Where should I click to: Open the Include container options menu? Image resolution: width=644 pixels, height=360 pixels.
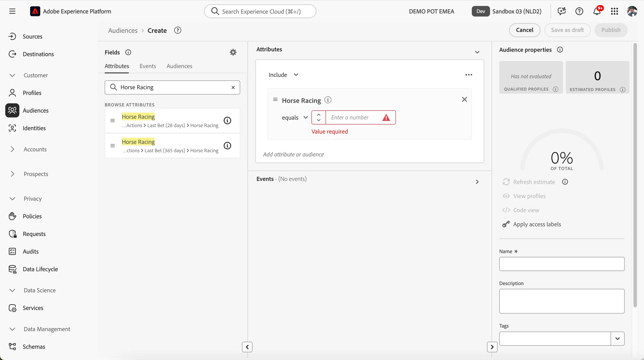(469, 75)
